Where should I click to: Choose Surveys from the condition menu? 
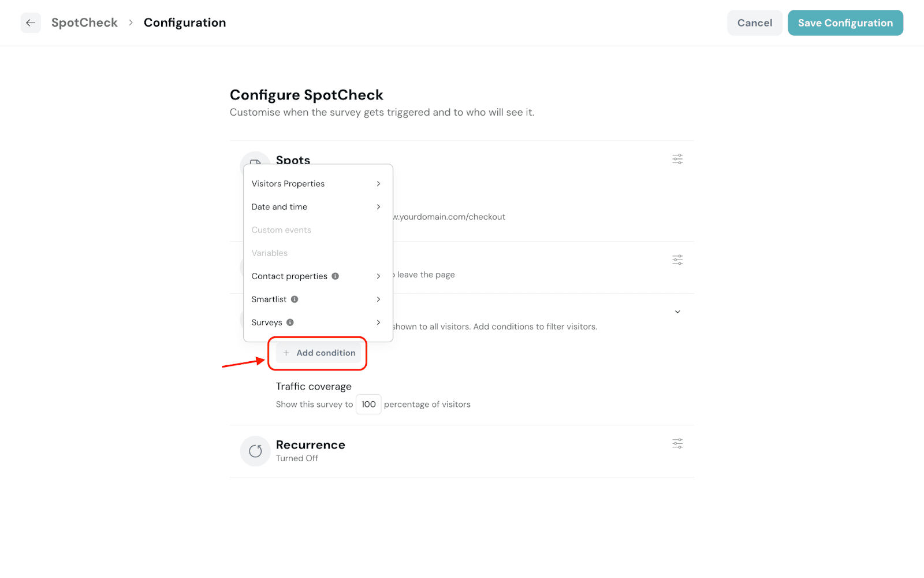click(x=267, y=323)
